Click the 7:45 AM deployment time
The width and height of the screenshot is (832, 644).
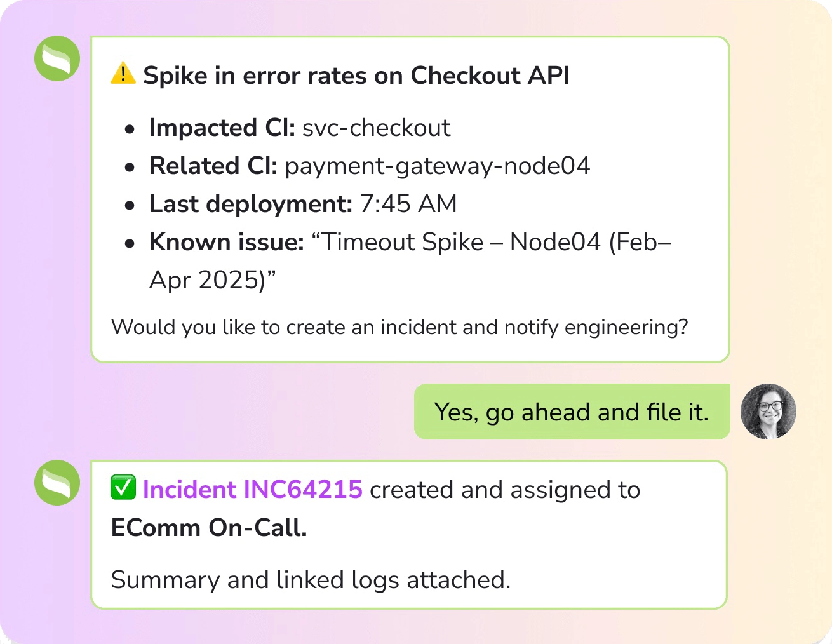408,204
